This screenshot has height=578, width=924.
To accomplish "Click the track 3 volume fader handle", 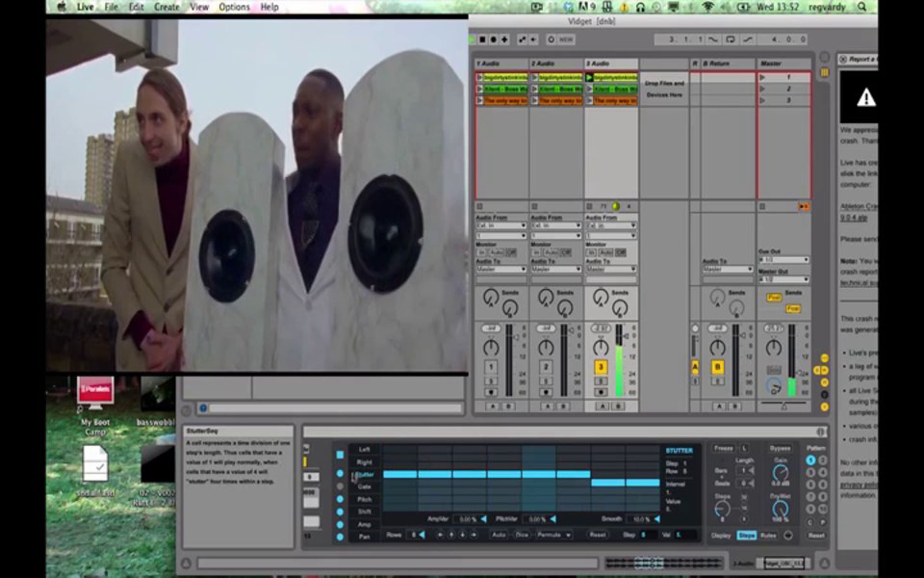I will (x=626, y=336).
